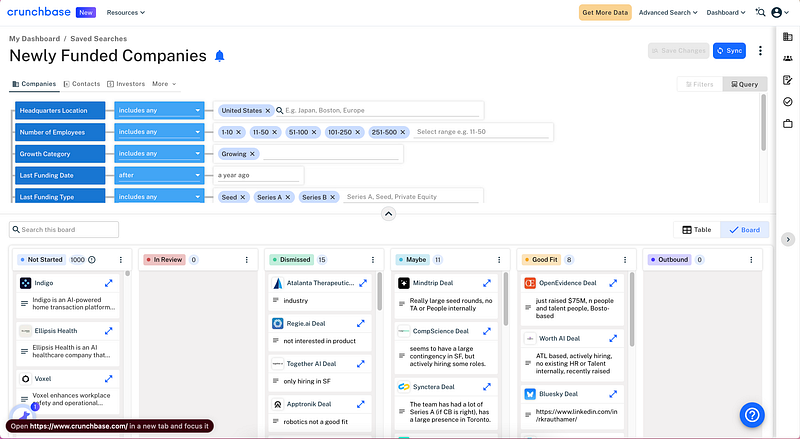Open the checkmark tasks icon in right sidebar

pyautogui.click(x=788, y=102)
